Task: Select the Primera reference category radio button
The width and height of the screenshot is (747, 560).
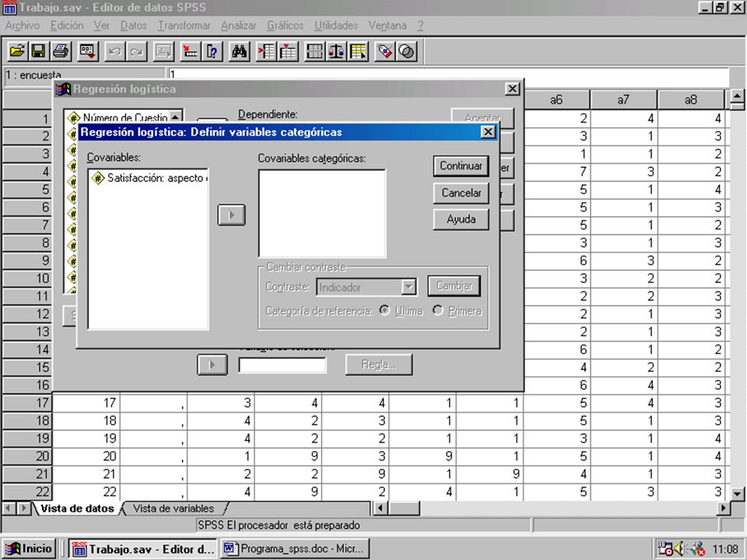Action: [x=438, y=310]
